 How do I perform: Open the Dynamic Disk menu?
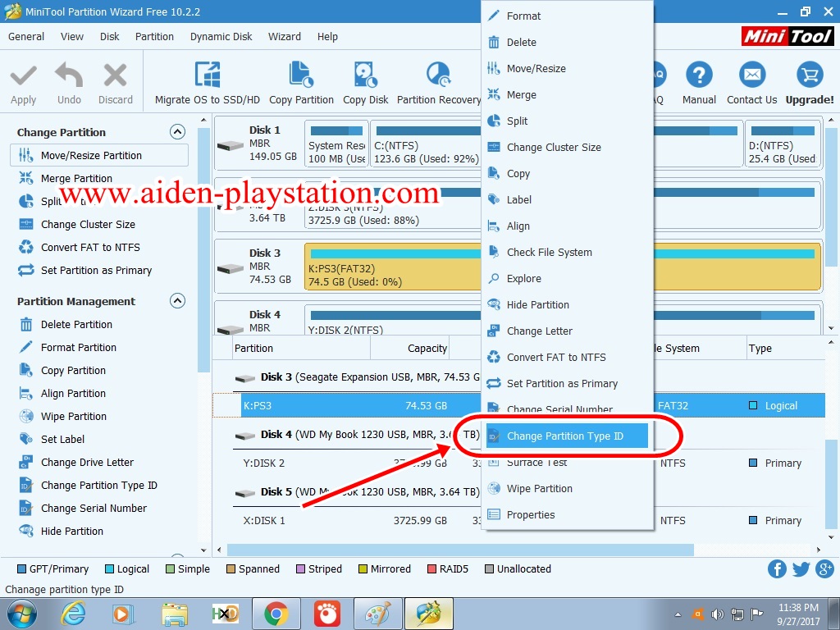pyautogui.click(x=221, y=36)
